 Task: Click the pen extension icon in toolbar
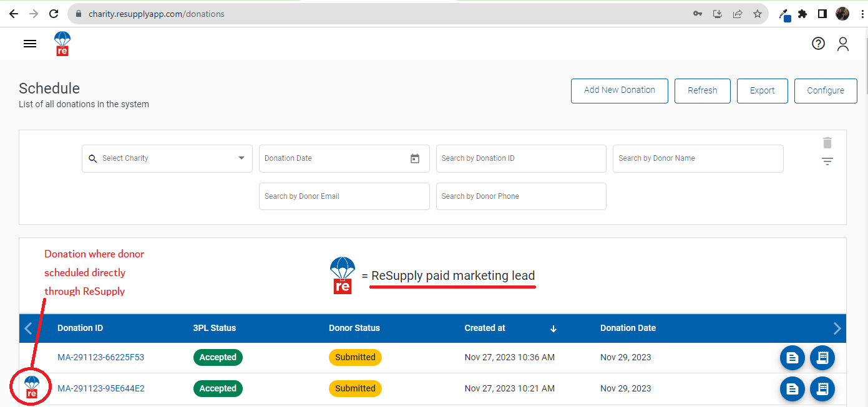tap(785, 14)
